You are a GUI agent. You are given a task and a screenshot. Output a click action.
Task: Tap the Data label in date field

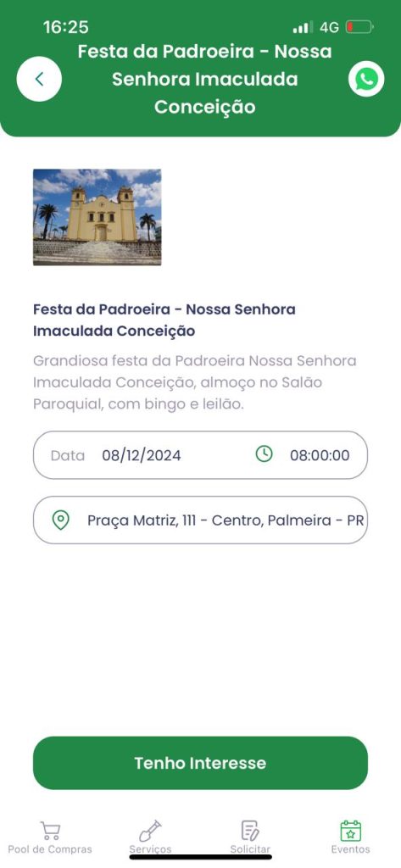point(68,455)
